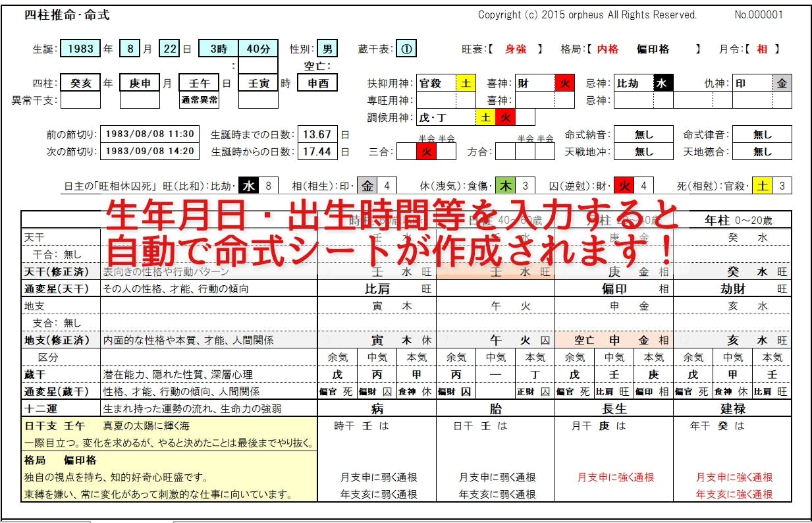
Task: Select the birth month cell containing 8
Action: [130, 49]
